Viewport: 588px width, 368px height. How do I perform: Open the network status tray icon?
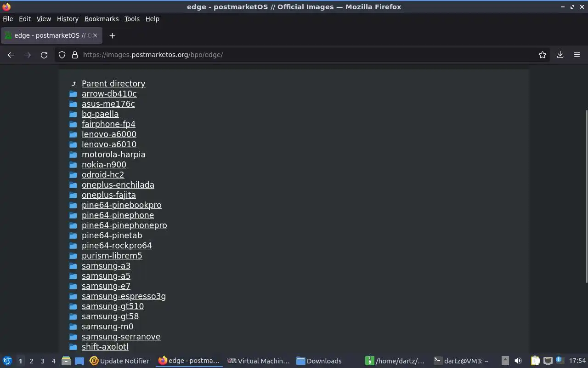point(548,361)
